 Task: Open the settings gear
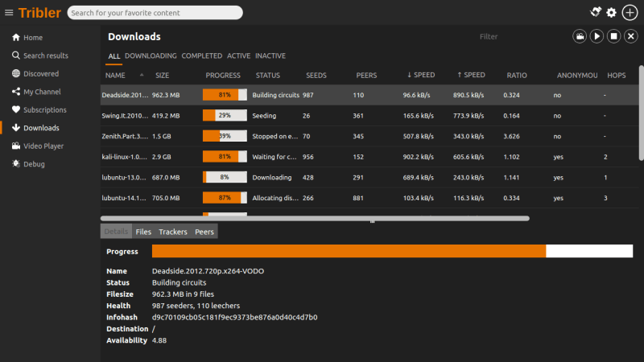tap(612, 13)
